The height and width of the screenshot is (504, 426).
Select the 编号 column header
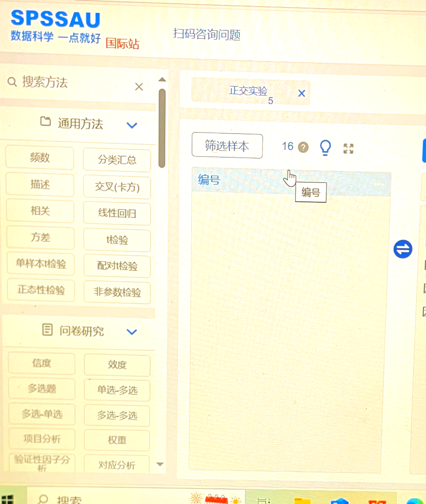click(208, 180)
